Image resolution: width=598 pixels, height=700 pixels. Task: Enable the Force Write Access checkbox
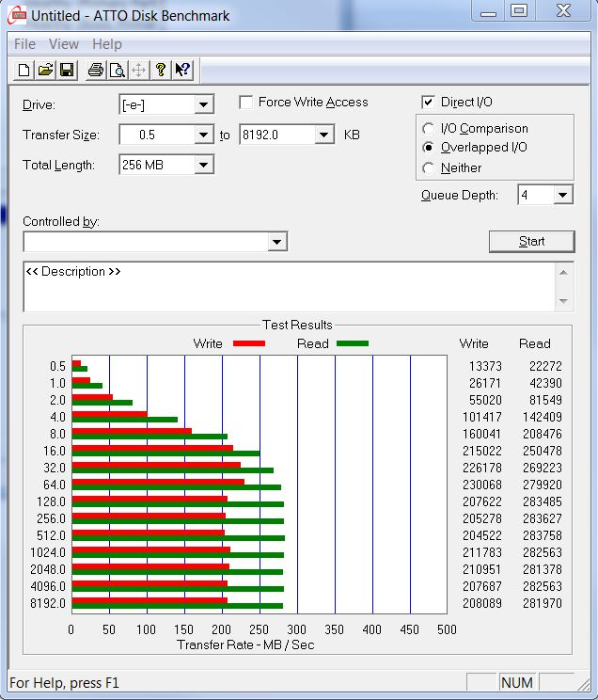pyautogui.click(x=246, y=103)
